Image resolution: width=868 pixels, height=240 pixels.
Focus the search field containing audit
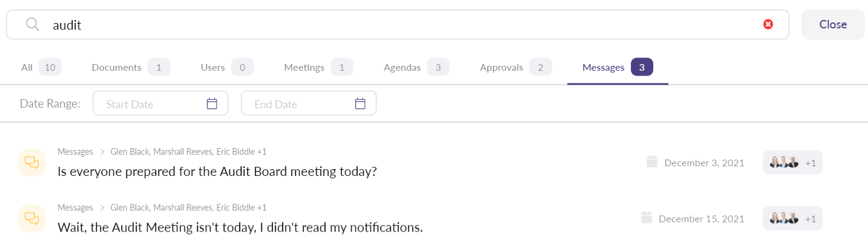pos(397,24)
